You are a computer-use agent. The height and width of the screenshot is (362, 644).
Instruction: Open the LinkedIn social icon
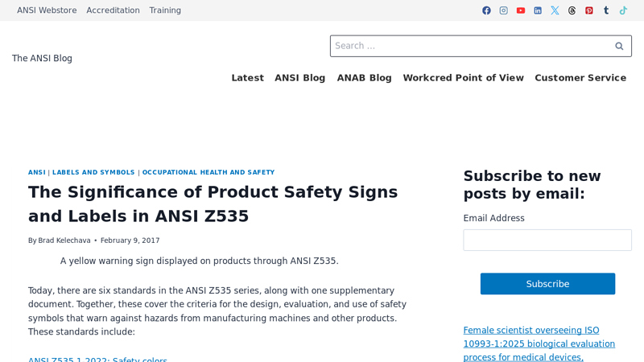[538, 10]
